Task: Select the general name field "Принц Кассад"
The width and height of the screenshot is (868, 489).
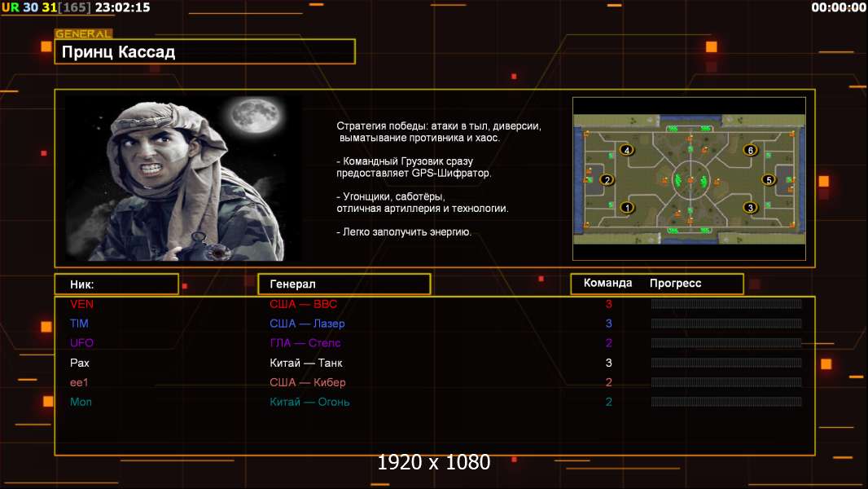Action: click(205, 51)
